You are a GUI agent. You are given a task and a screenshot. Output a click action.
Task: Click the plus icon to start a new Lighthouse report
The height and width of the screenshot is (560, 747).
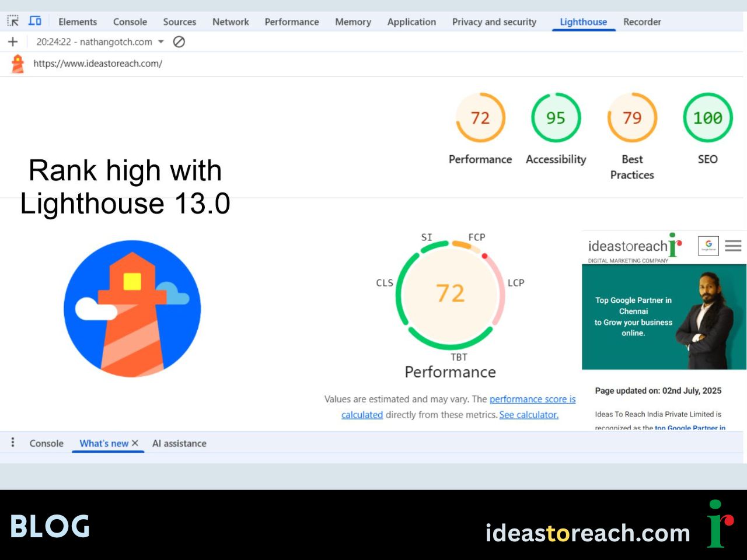pyautogui.click(x=12, y=41)
